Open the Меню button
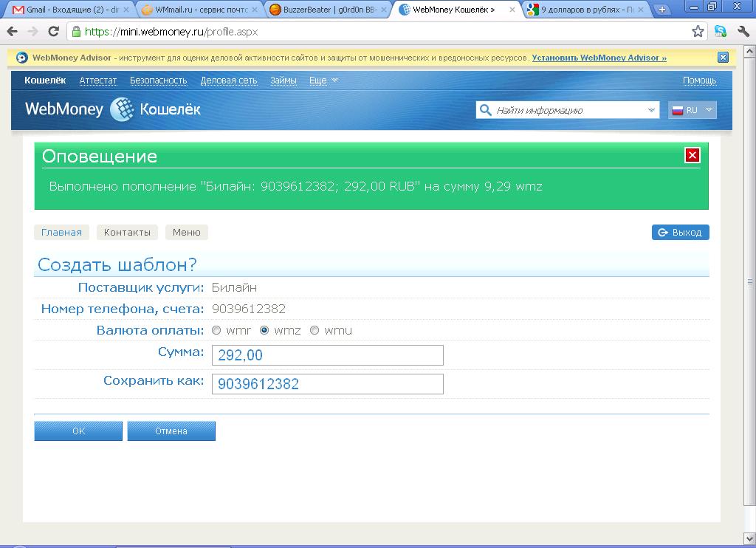 pos(187,233)
